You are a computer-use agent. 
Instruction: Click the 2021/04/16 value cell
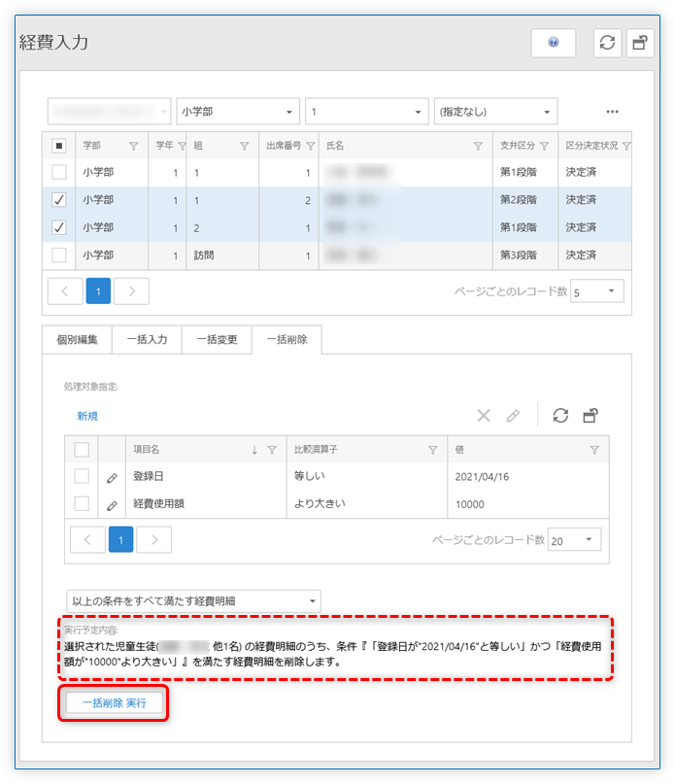528,477
